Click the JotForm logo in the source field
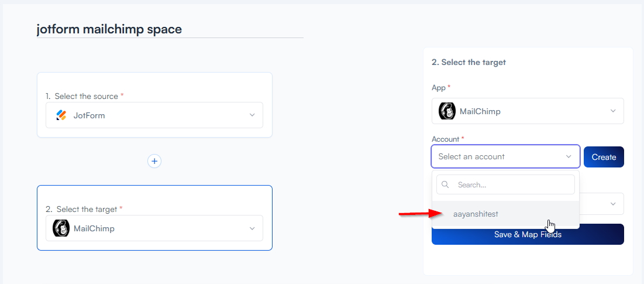 tap(61, 115)
